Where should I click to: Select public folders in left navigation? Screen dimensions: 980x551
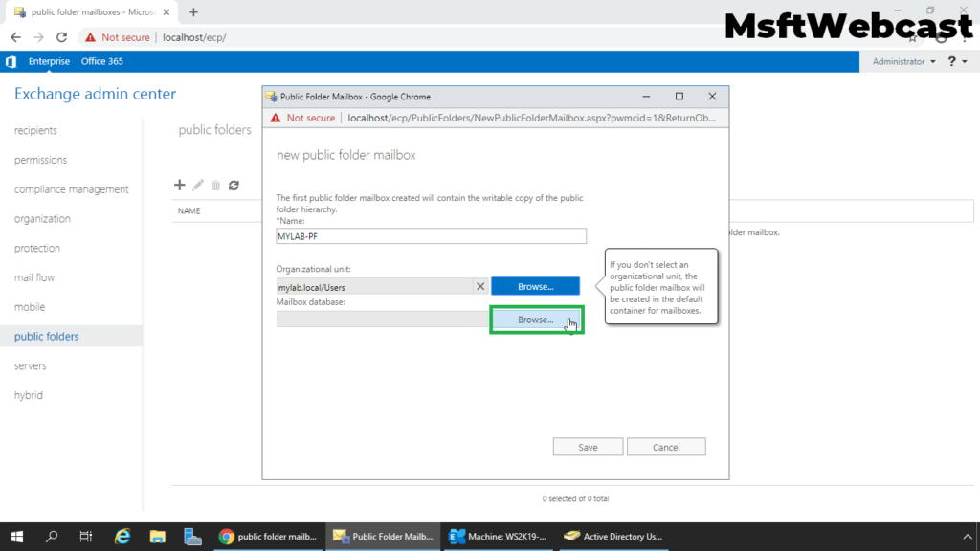tap(71, 336)
